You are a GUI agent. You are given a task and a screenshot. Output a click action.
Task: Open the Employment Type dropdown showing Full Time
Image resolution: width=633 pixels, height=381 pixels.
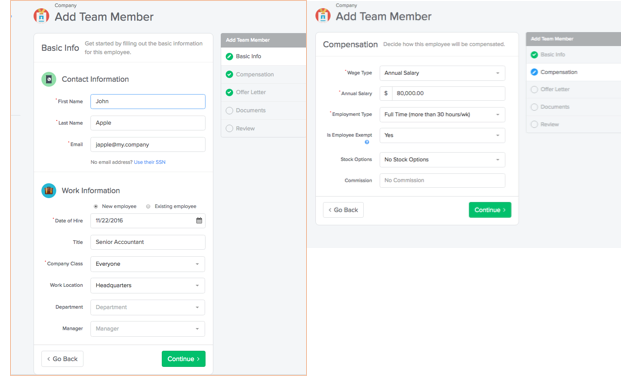pyautogui.click(x=442, y=115)
